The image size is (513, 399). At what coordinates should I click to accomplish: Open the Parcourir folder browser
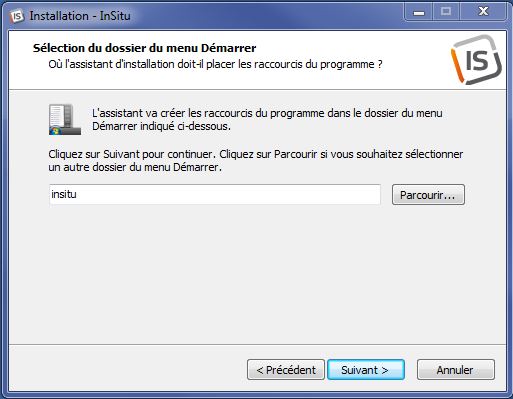[x=428, y=195]
